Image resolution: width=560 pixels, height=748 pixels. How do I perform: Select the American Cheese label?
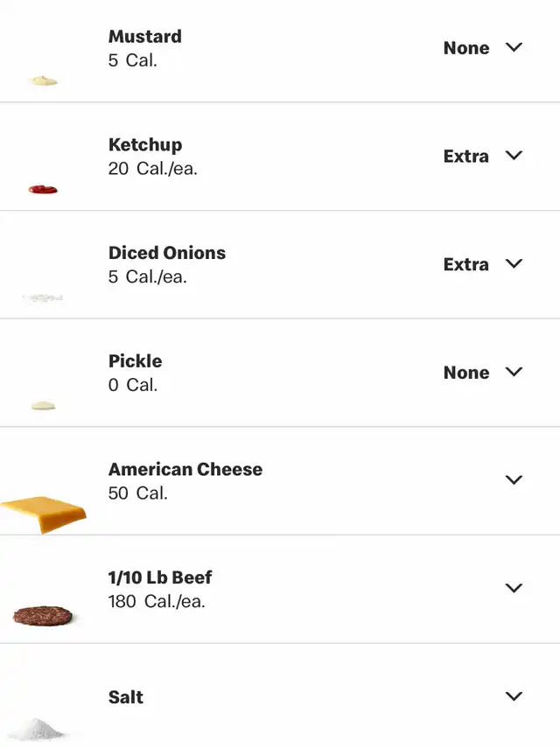coord(185,470)
